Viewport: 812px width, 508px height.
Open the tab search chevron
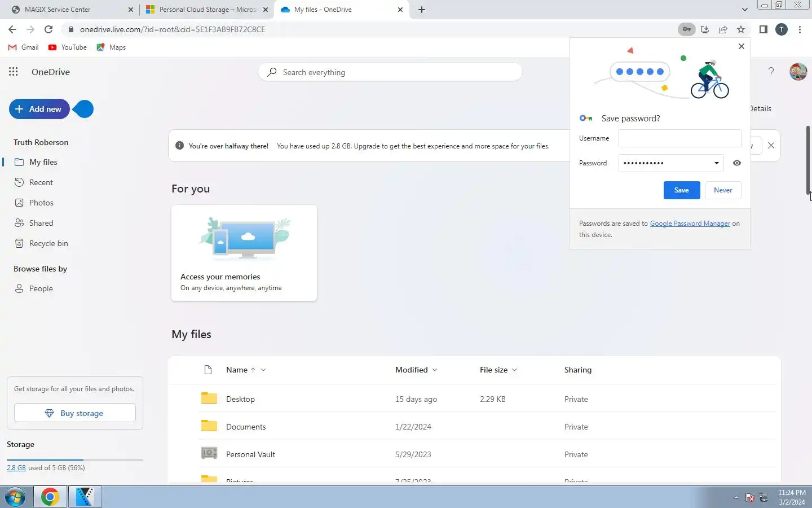744,10
